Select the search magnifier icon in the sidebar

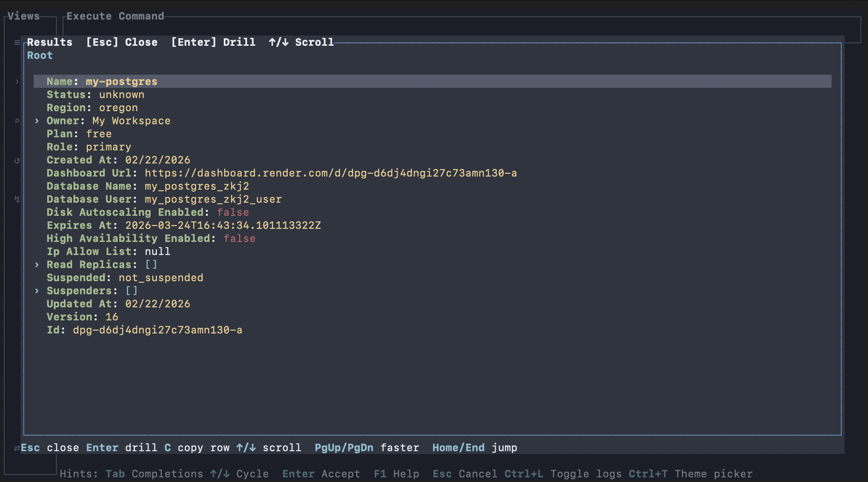click(x=17, y=120)
